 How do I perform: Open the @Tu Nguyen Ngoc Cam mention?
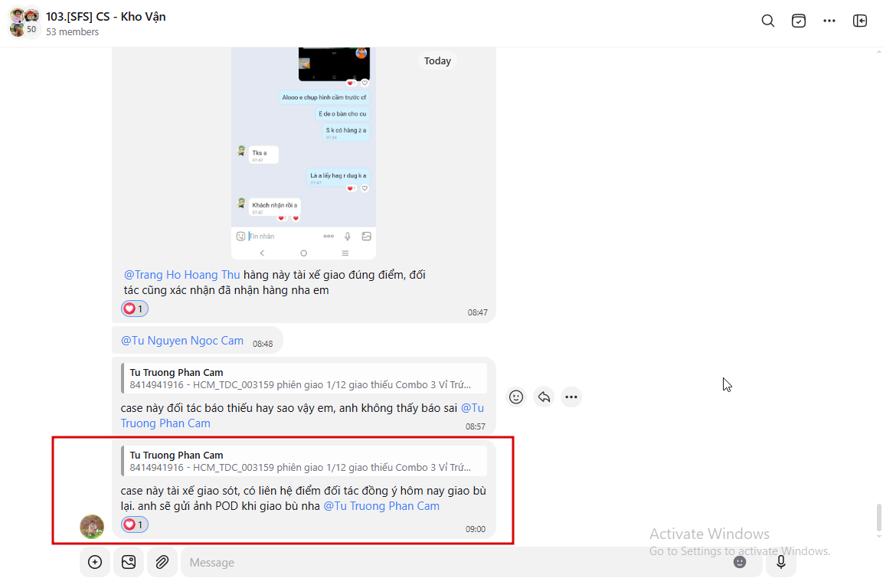click(182, 341)
